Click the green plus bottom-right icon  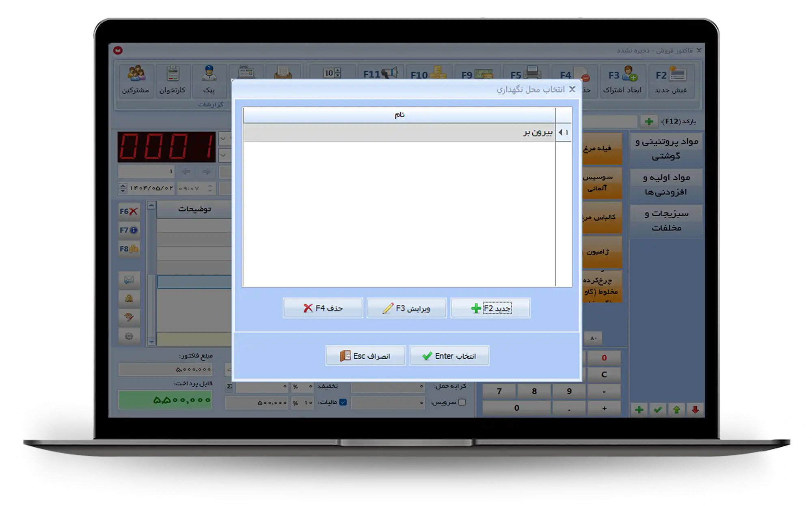(639, 410)
